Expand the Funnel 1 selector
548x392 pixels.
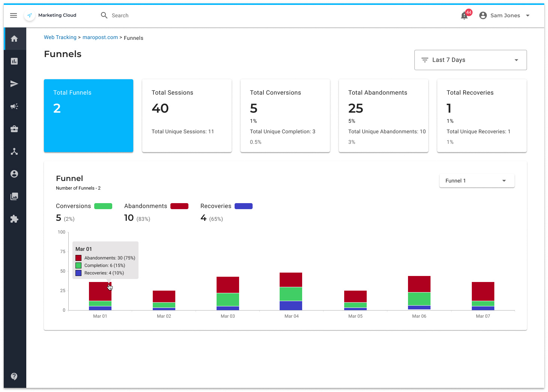tap(477, 181)
